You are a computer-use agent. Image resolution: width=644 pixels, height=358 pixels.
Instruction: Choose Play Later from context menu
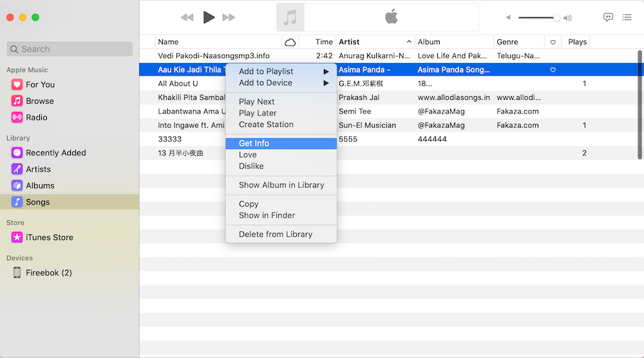coord(281,113)
